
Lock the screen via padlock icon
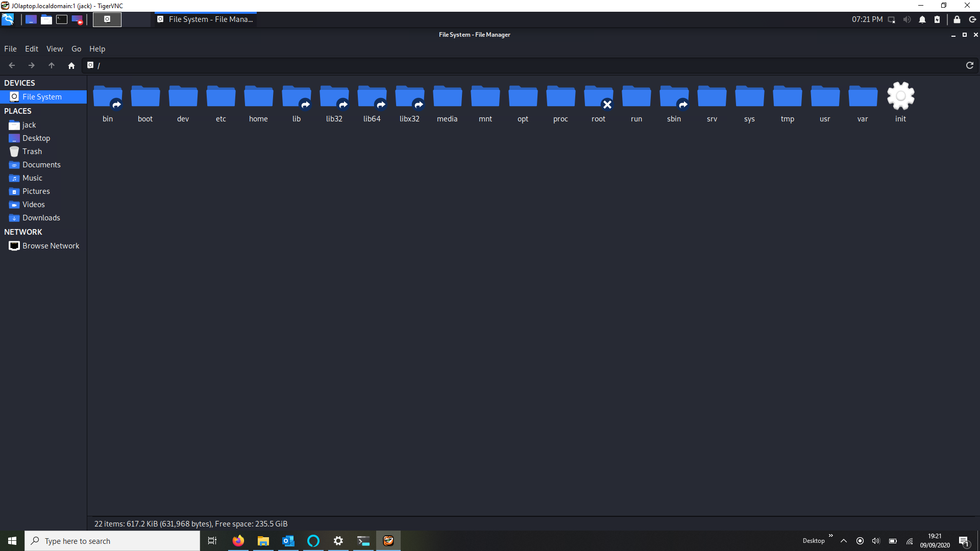pyautogui.click(x=957, y=19)
